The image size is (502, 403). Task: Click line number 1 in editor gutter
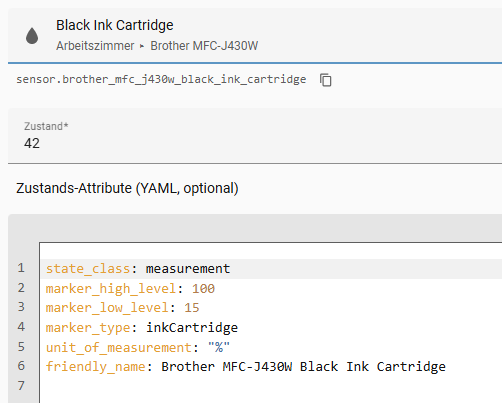pyautogui.click(x=21, y=268)
